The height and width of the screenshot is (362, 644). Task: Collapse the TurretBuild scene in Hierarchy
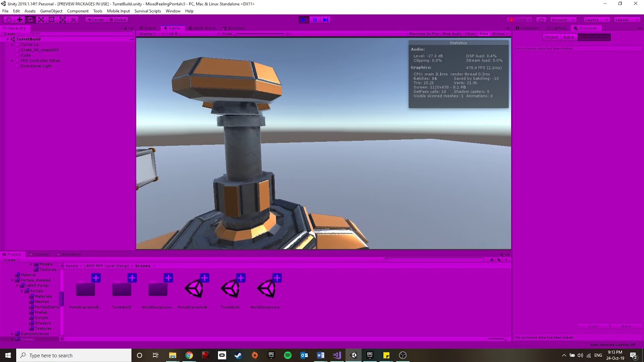pos(7,39)
